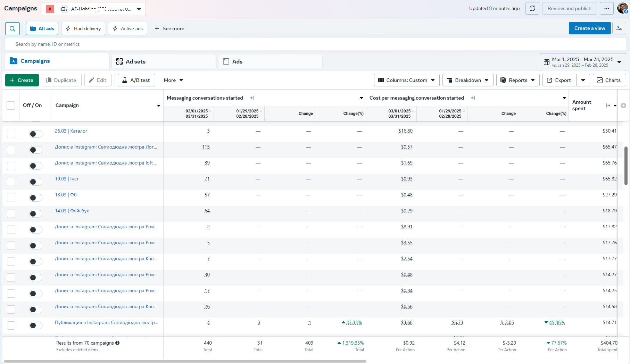
Task: Open Reports dropdown
Action: tap(518, 80)
